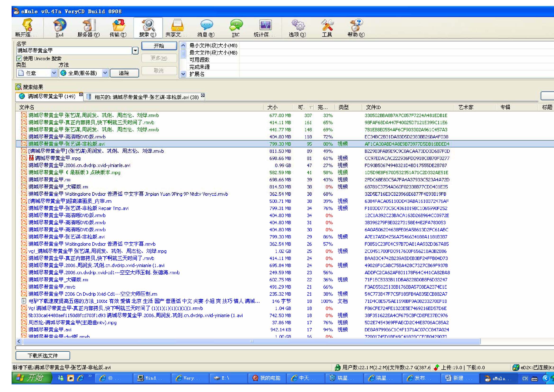
Task: Close the 相关的 related-files search tab
Action: pyautogui.click(x=203, y=95)
